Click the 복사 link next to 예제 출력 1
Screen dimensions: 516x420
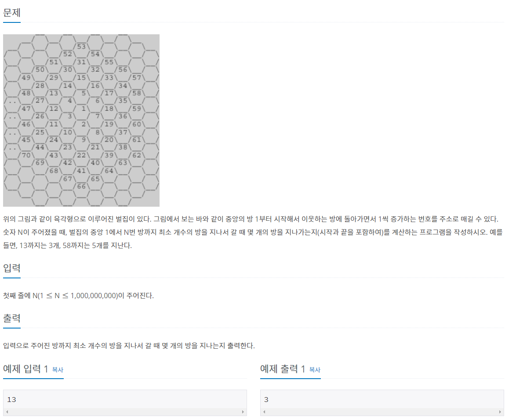pyautogui.click(x=315, y=369)
